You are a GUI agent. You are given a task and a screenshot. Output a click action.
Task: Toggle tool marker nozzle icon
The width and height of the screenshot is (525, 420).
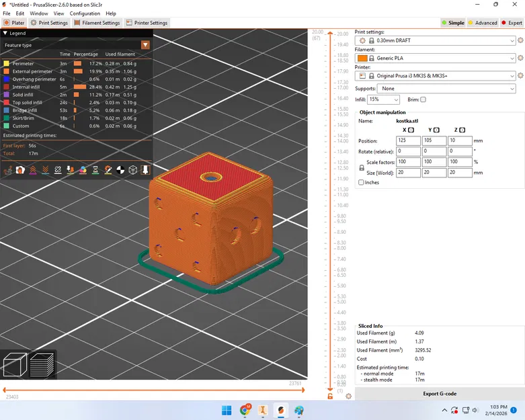[146, 170]
